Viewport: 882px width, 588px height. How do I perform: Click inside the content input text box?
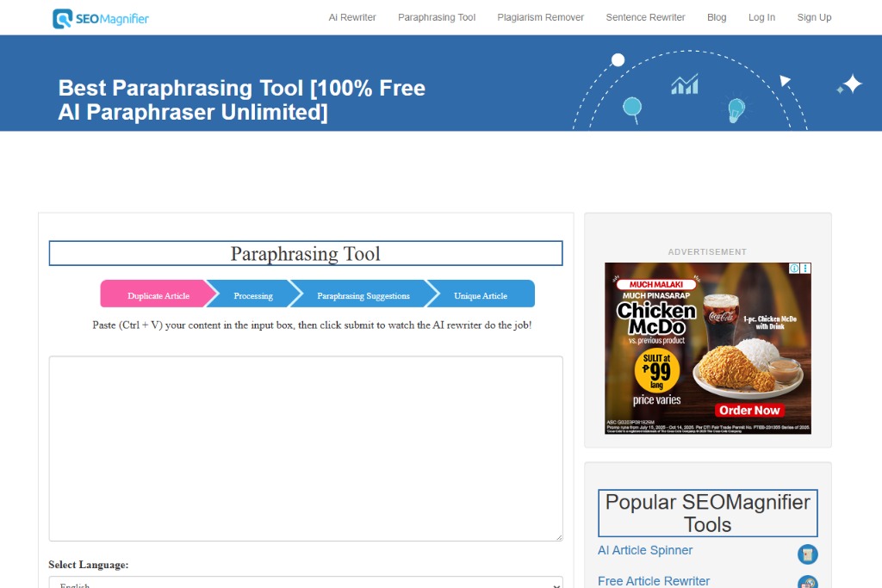tap(305, 448)
